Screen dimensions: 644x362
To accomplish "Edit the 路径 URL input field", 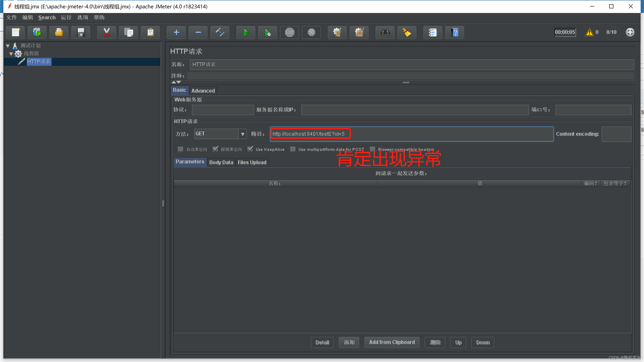I will click(411, 133).
